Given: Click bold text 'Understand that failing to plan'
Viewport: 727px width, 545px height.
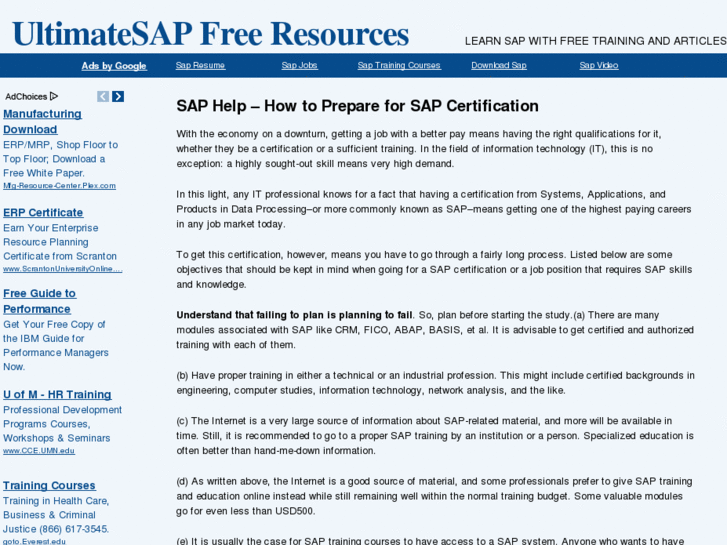Looking at the screenshot, I should pos(238,315).
